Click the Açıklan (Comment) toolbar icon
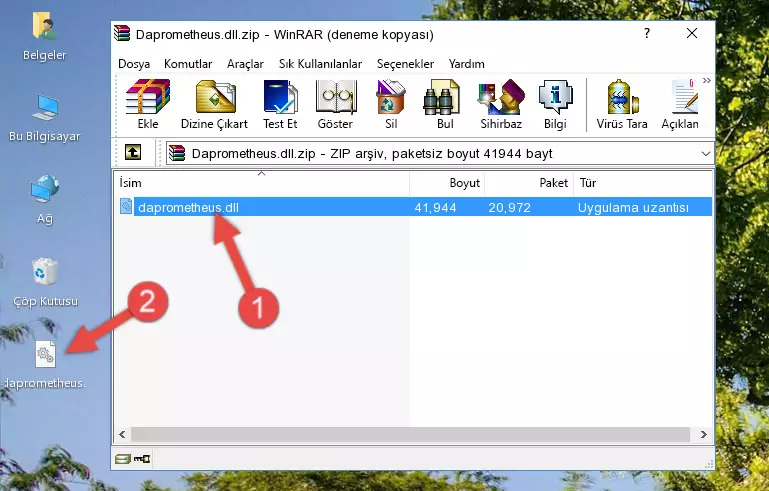 click(x=680, y=104)
